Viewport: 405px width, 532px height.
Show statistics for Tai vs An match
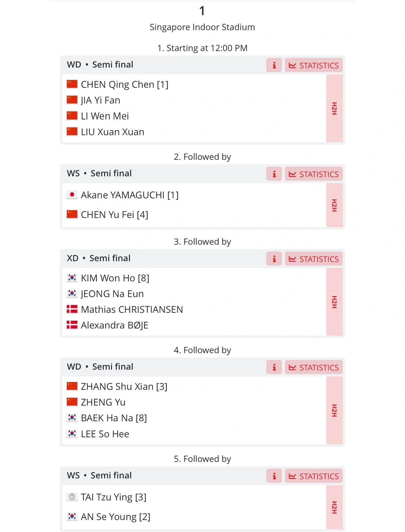click(x=314, y=476)
